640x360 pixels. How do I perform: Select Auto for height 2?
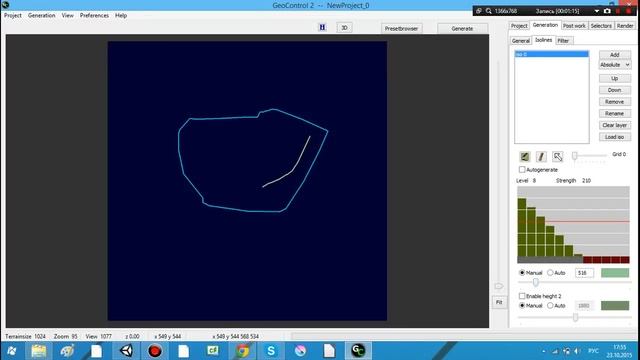point(550,305)
